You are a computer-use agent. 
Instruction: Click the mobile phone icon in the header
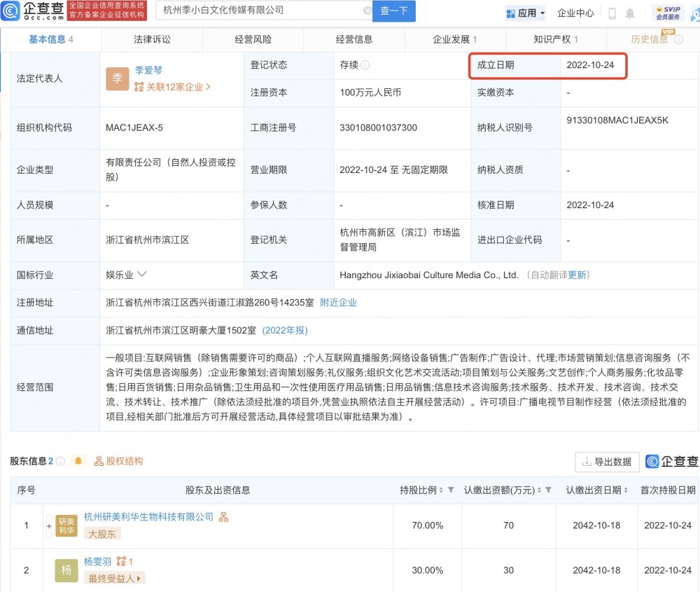pos(612,13)
